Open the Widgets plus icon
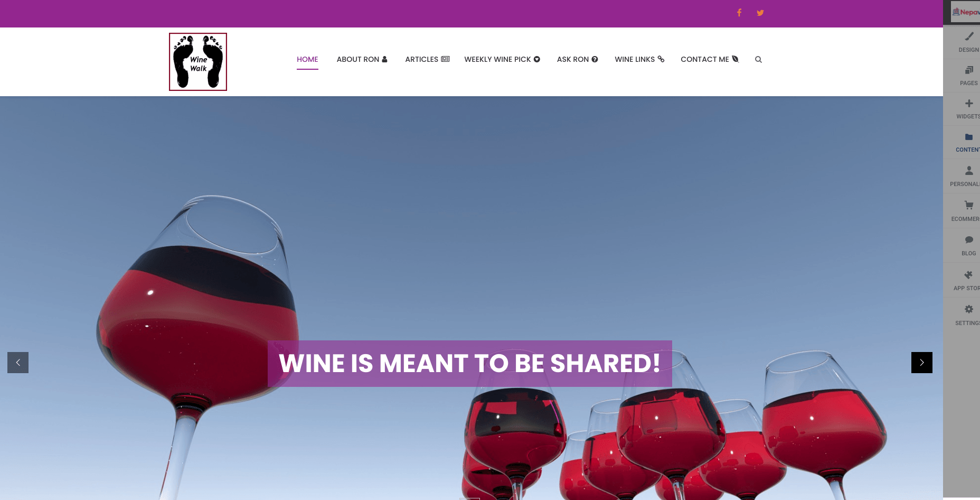Screen dimensions: 980x500 pyautogui.click(x=968, y=108)
